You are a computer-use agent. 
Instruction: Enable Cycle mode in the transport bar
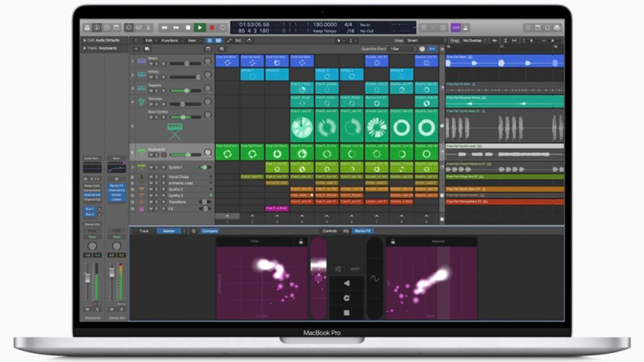coord(223,28)
